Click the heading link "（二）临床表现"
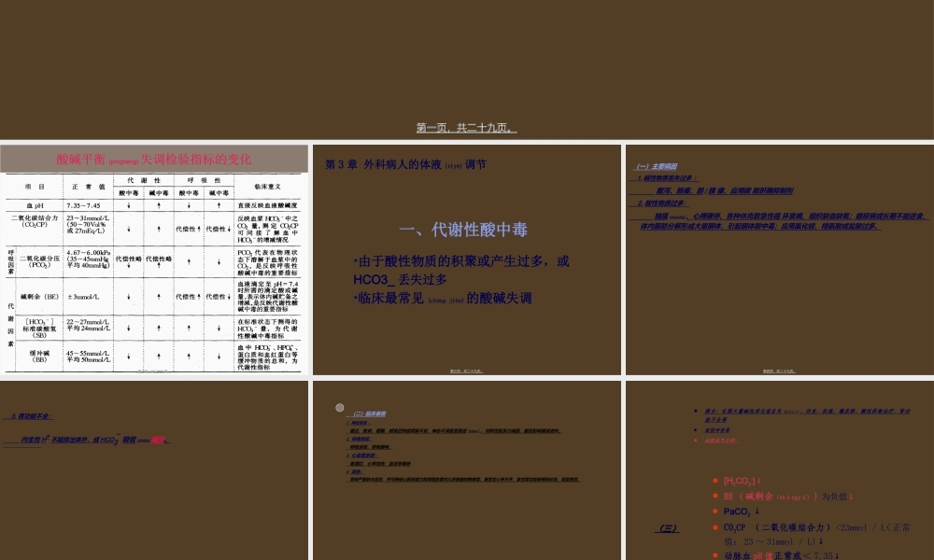The image size is (934, 560). click(369, 413)
